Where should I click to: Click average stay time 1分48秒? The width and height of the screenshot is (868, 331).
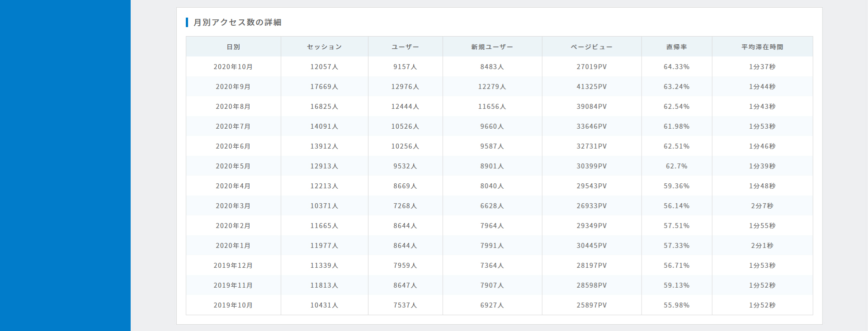click(x=762, y=186)
